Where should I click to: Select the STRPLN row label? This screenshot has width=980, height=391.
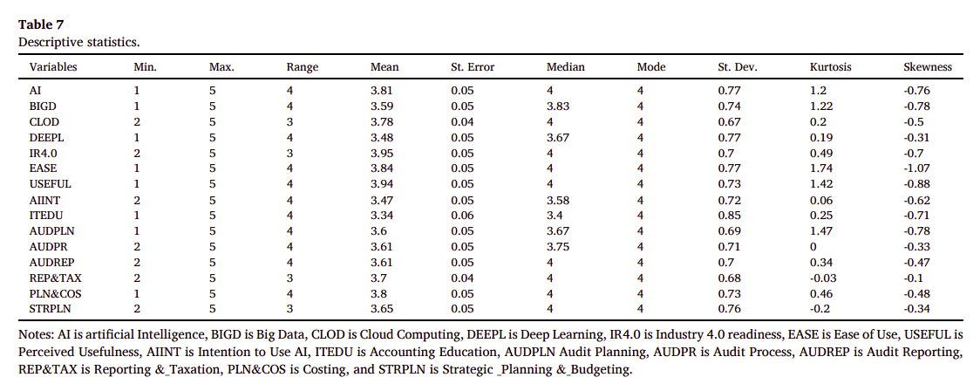coord(49,310)
